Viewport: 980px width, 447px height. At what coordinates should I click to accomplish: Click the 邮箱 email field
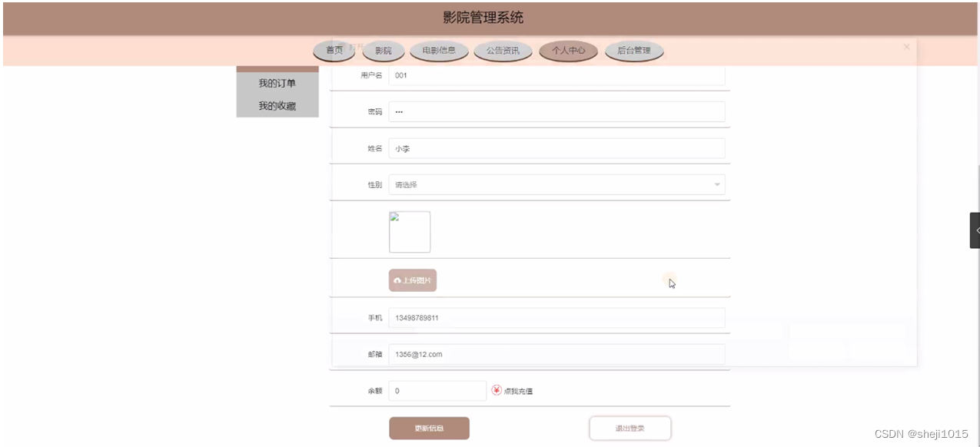556,354
